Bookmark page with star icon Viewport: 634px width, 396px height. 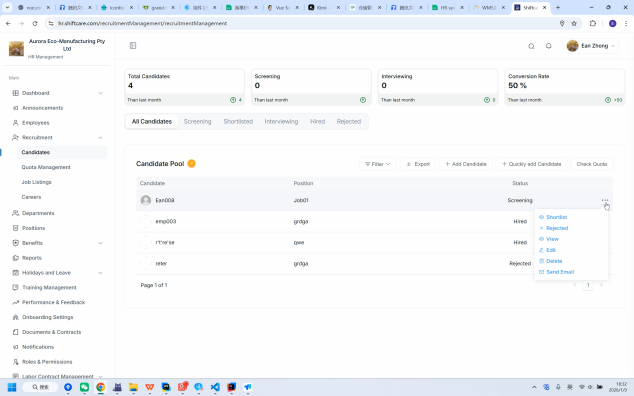(574, 23)
